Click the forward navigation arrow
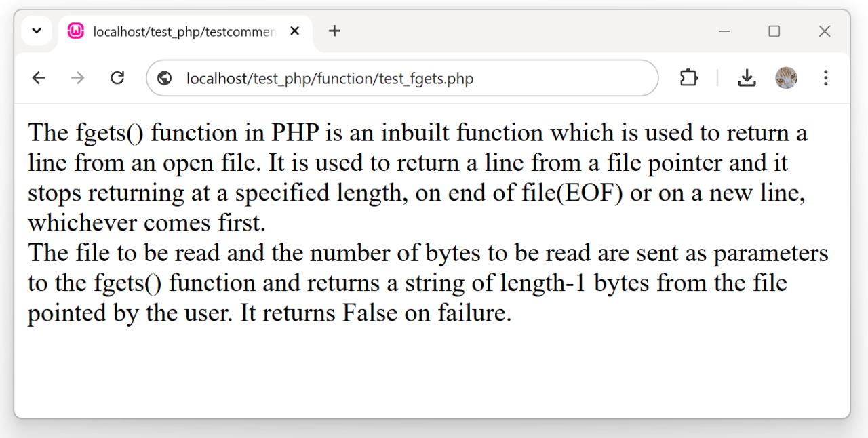868x438 pixels. (x=78, y=78)
